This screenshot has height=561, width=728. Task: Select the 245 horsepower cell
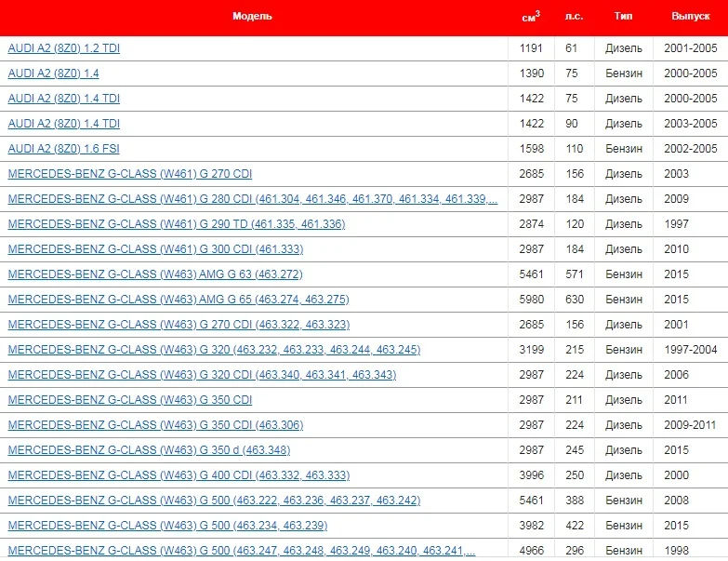tap(575, 449)
